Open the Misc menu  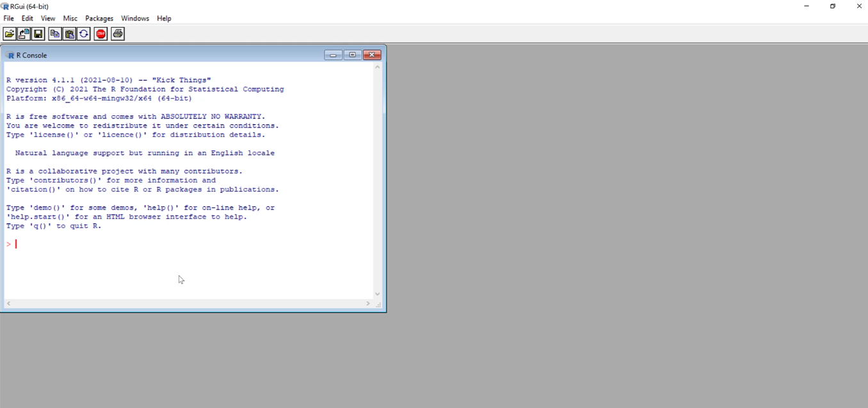(70, 19)
